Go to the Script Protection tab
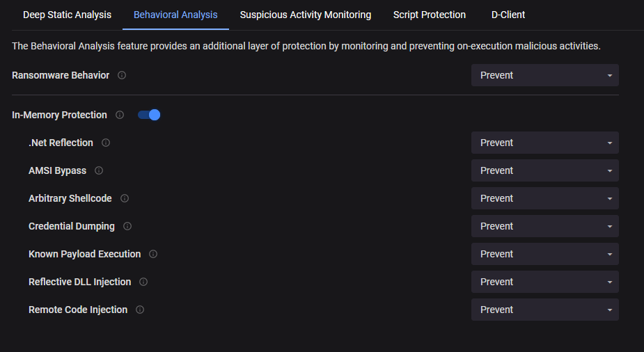Viewport: 644px width, 352px height. 430,15
